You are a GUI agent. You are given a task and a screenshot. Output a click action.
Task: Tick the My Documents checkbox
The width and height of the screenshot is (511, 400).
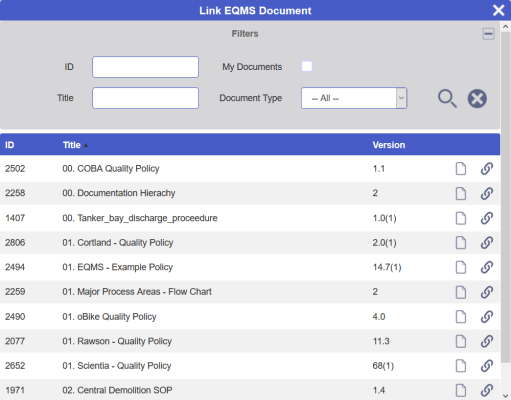tap(307, 66)
